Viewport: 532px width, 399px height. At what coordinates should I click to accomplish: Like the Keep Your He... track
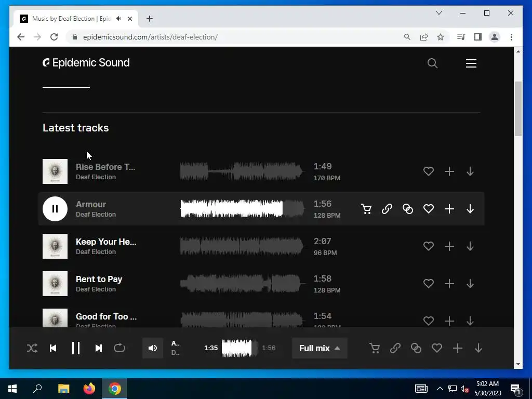[429, 246]
